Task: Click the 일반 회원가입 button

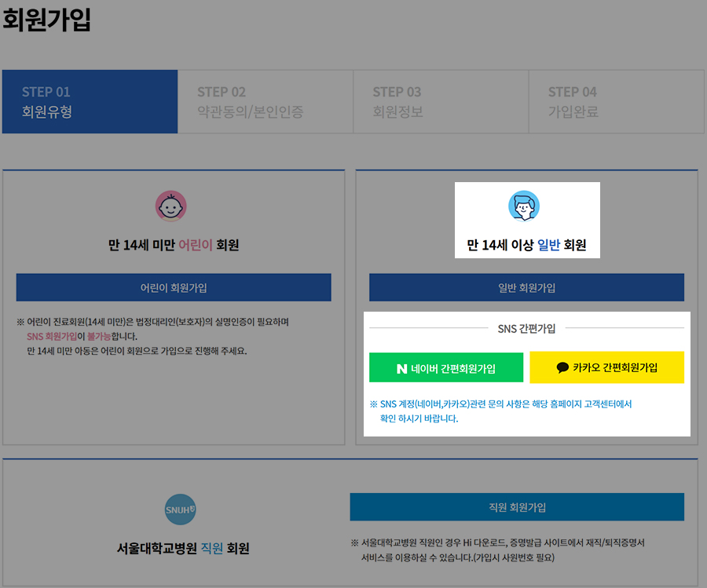Action: 526,287
